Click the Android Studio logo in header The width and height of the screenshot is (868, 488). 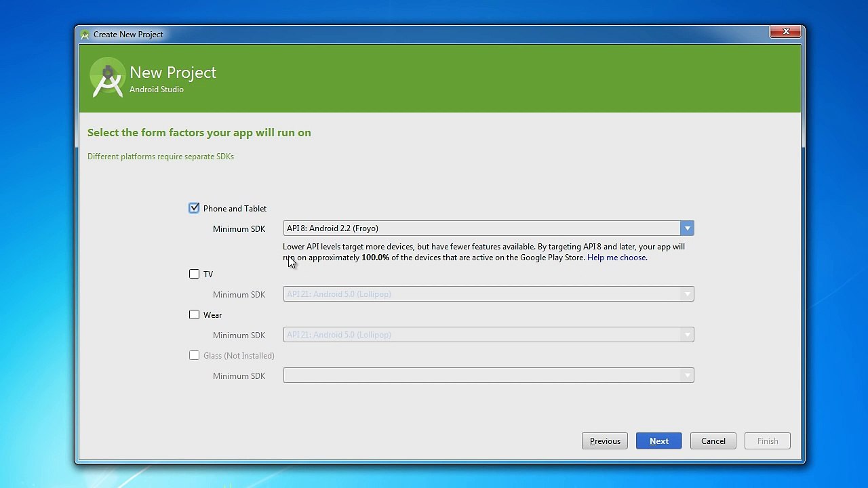[107, 78]
